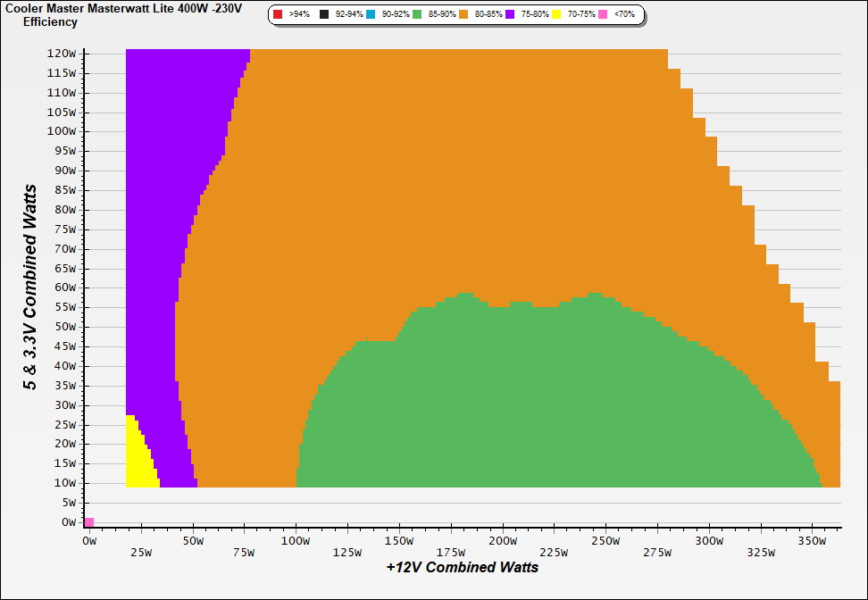Screen dimensions: 868x600
Task: Click the 350W label on x-axis
Action: pos(811,541)
